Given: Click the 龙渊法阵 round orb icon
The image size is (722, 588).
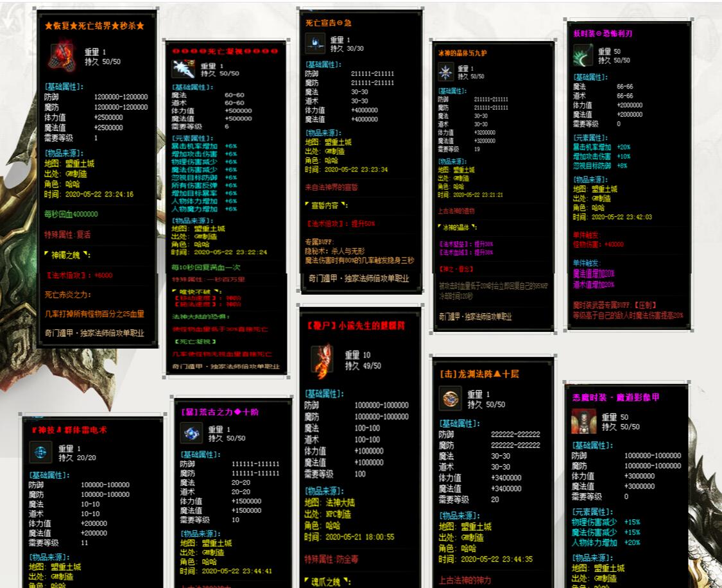Looking at the screenshot, I should tap(451, 398).
